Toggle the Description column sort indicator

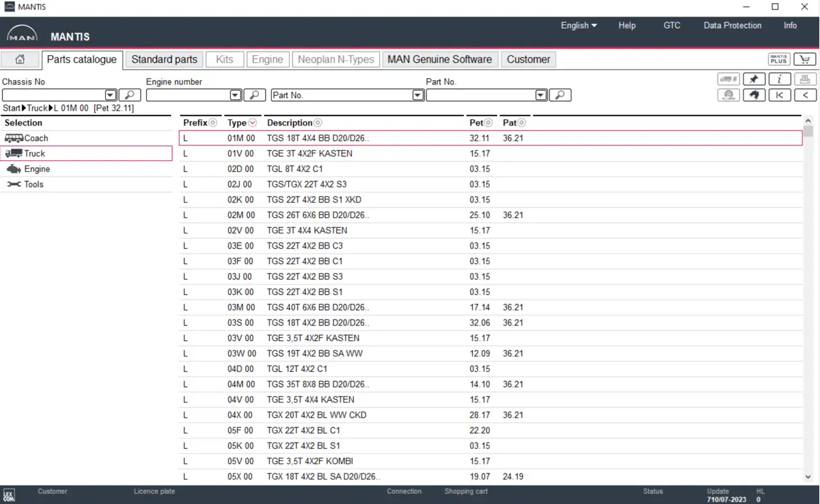point(318,122)
